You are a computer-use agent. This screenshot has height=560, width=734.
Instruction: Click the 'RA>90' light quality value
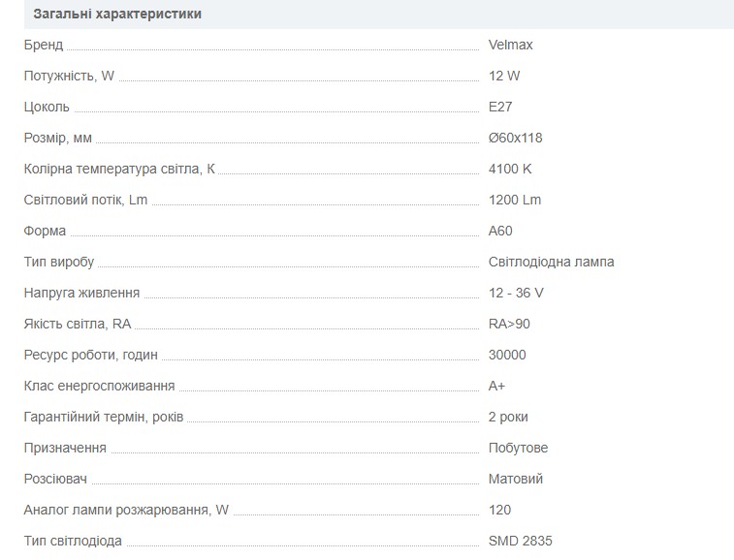tap(509, 324)
